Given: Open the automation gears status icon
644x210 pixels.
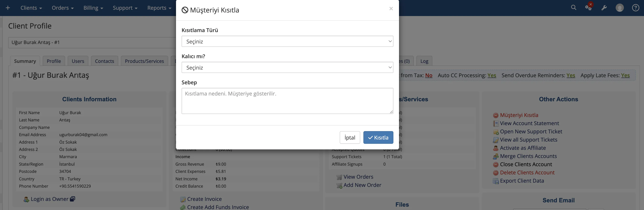Looking at the screenshot, I should (588, 7).
